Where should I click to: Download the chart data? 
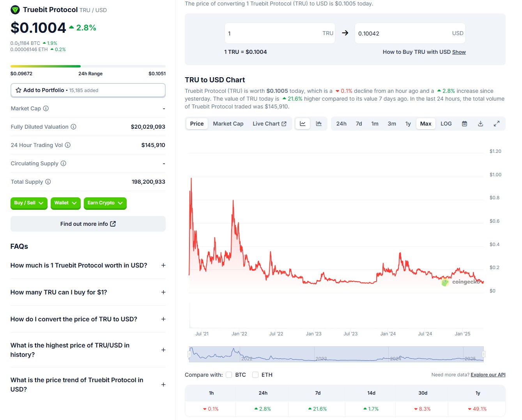tap(480, 124)
